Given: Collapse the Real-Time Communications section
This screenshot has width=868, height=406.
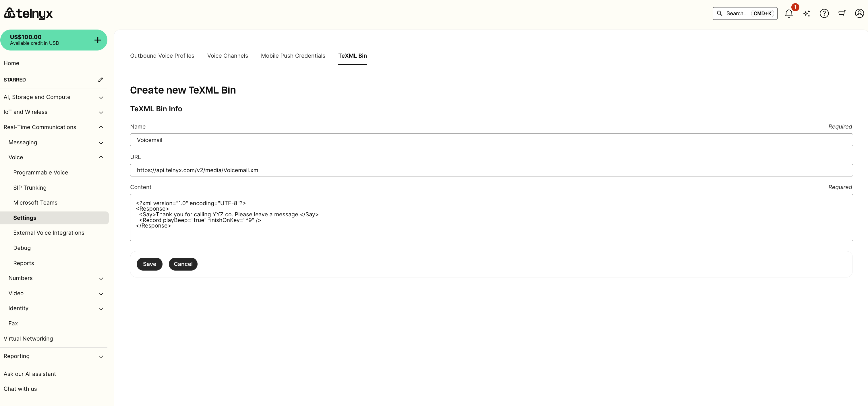Looking at the screenshot, I should pyautogui.click(x=101, y=127).
